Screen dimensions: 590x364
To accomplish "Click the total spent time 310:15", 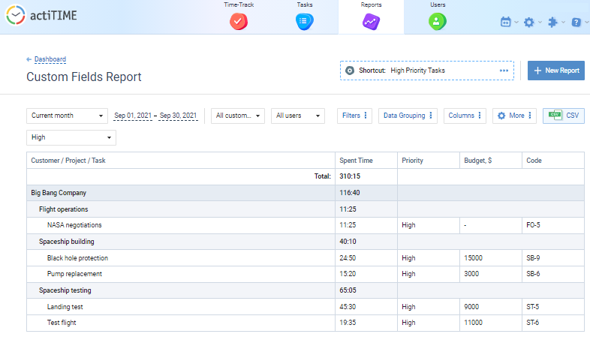I will (350, 176).
